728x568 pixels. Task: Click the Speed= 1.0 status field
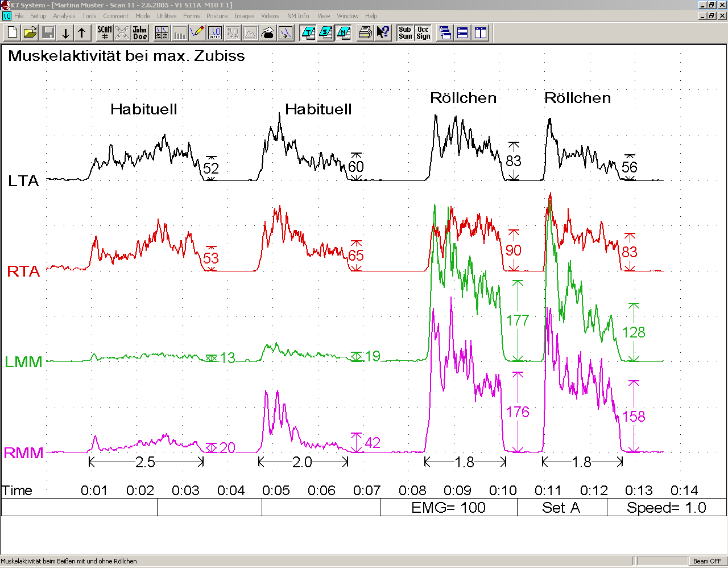(x=666, y=508)
